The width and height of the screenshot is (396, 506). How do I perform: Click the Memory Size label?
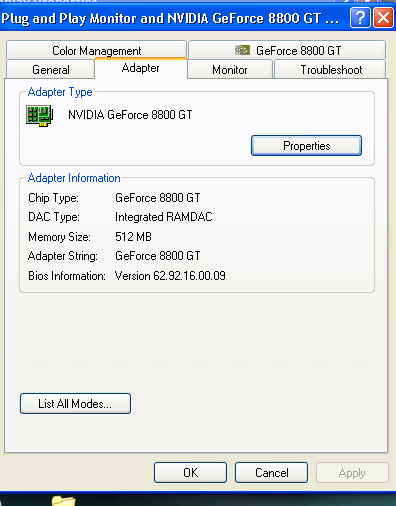pyautogui.click(x=59, y=237)
